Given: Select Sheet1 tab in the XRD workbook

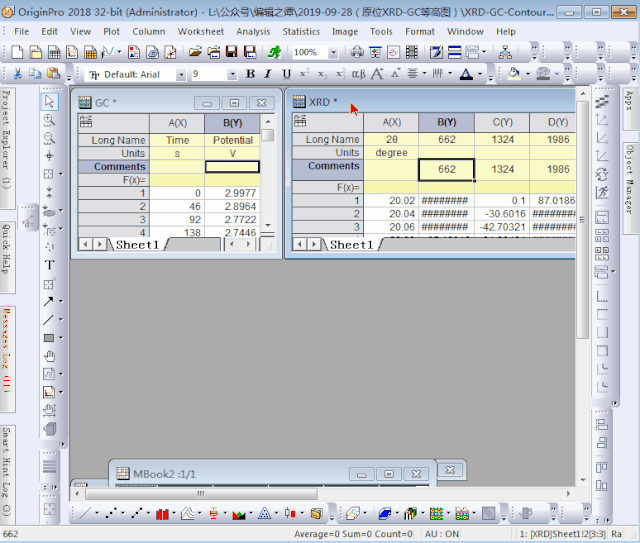Looking at the screenshot, I should (x=350, y=244).
